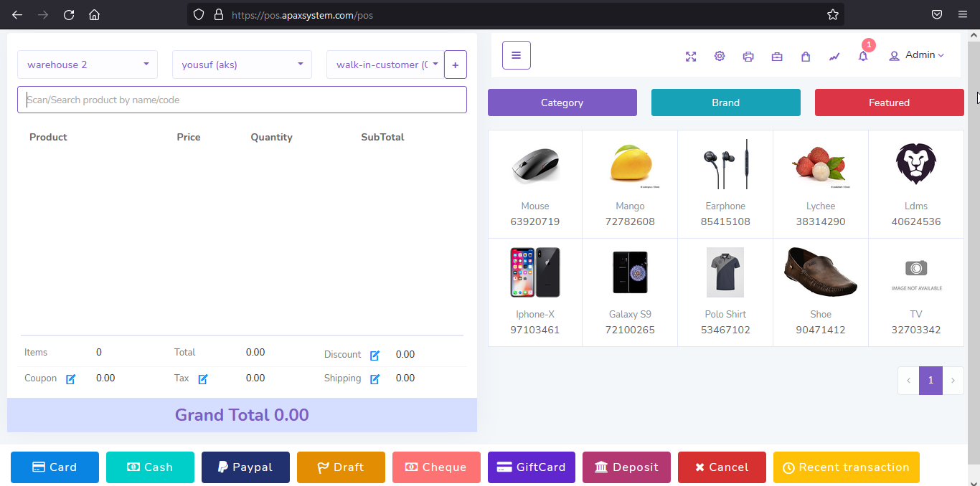The width and height of the screenshot is (980, 486).
Task: Pay with Cash
Action: [x=150, y=467]
